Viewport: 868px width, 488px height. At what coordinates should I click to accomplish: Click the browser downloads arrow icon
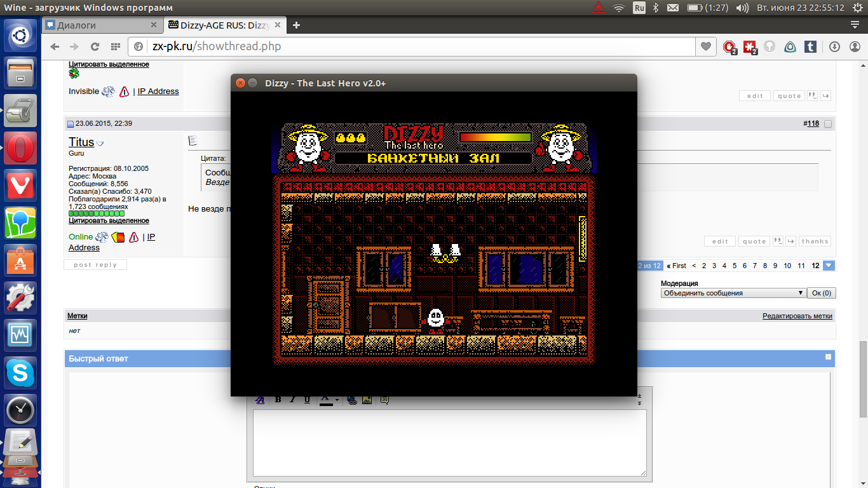click(834, 46)
